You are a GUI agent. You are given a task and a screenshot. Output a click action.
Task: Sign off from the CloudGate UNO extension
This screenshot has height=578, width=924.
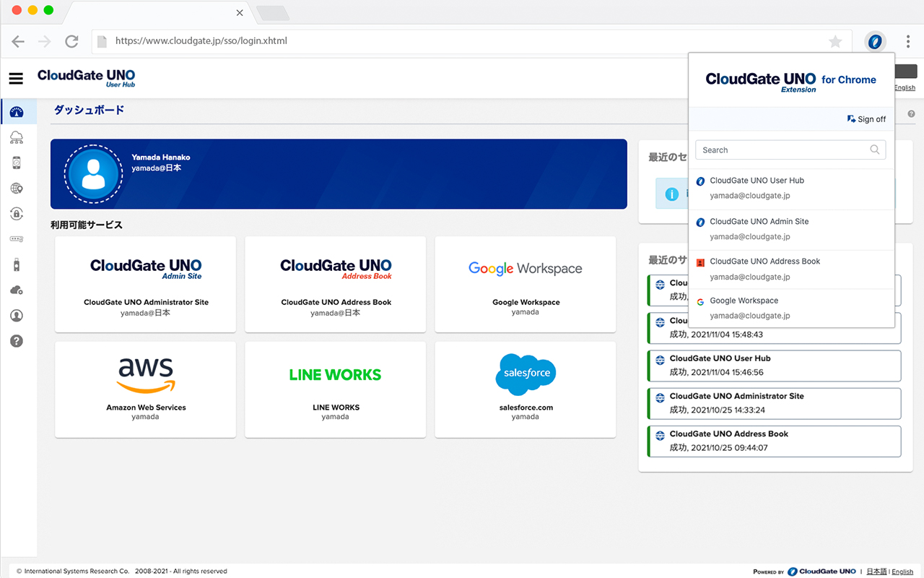pyautogui.click(x=866, y=118)
